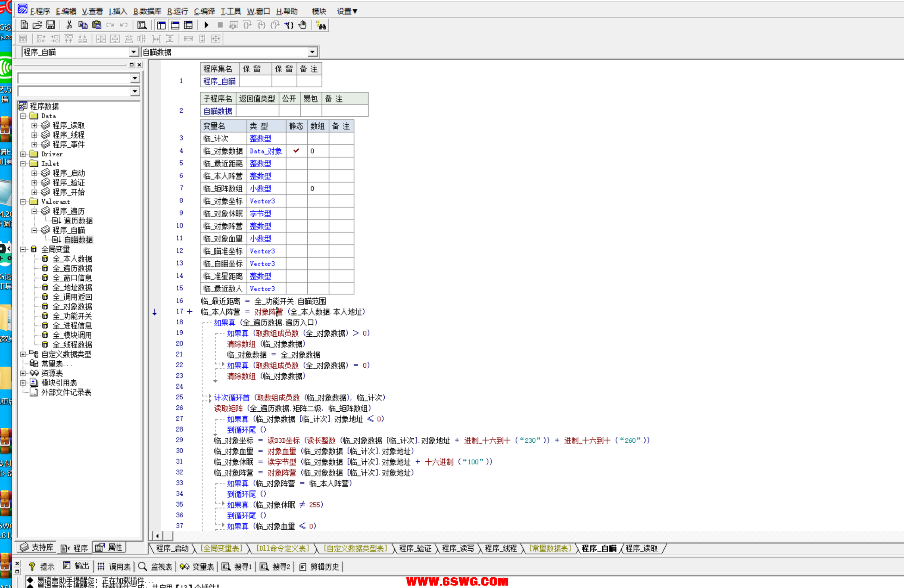Open the Find/search icon in toolbar
The width and height of the screenshot is (904, 588).
coord(142,25)
